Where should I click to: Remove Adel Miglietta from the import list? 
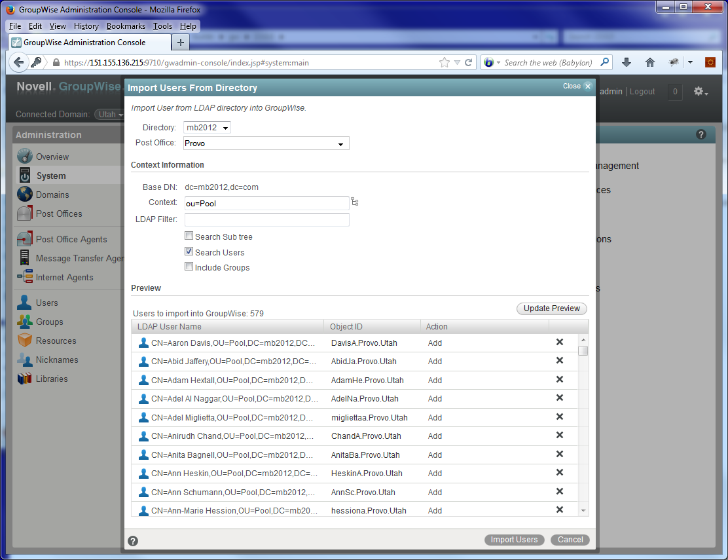coord(560,417)
